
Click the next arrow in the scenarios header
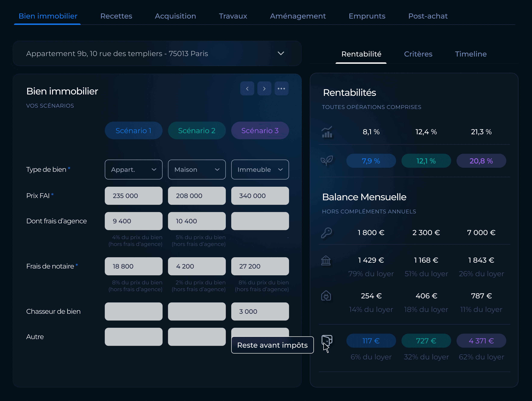click(264, 88)
